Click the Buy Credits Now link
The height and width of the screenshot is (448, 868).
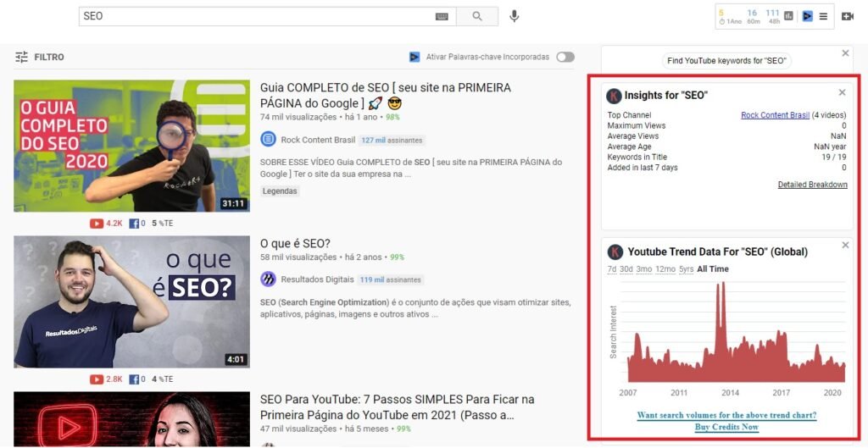click(726, 427)
